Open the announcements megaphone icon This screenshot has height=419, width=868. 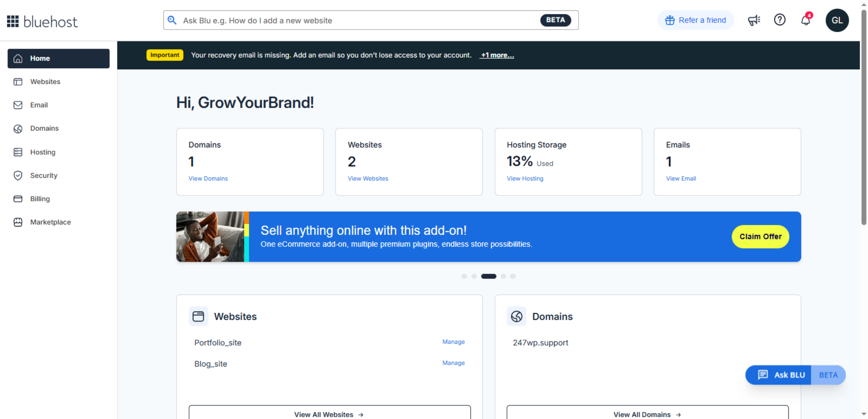[754, 20]
